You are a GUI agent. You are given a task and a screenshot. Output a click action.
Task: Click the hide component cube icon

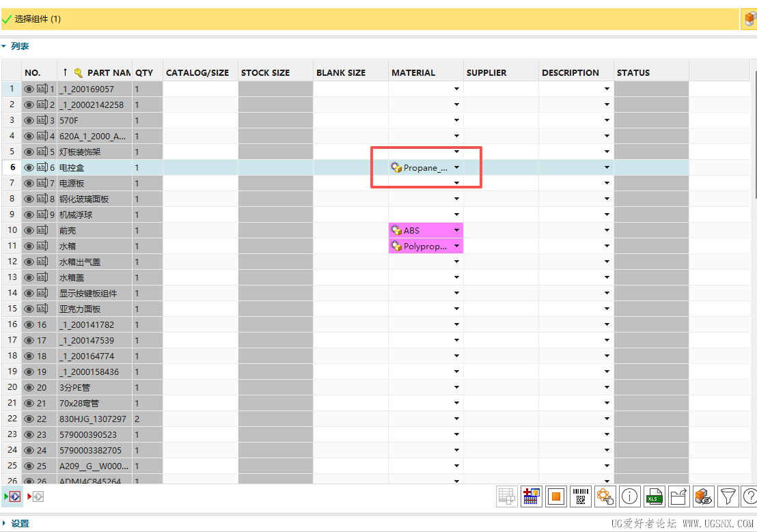[704, 496]
